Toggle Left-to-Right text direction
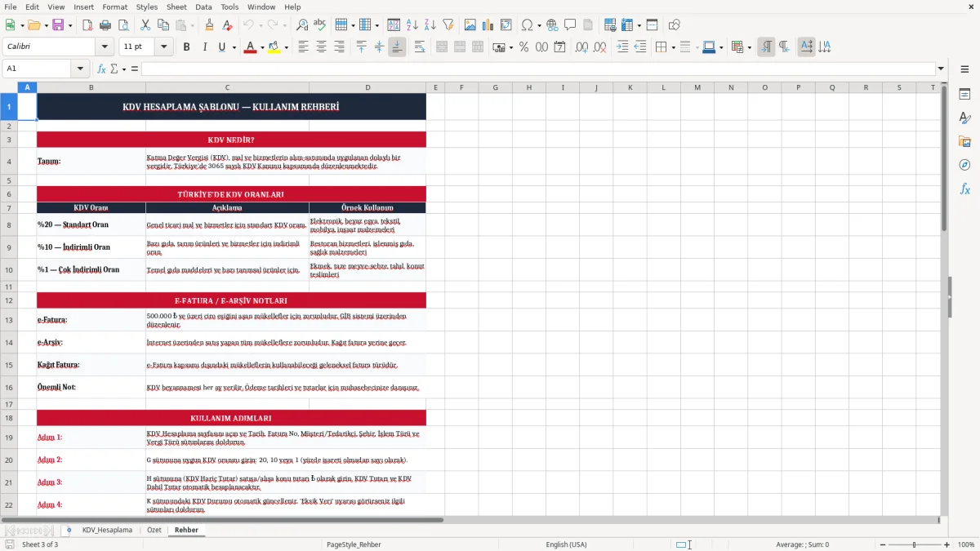The width and height of the screenshot is (980, 551). pyautogui.click(x=766, y=47)
